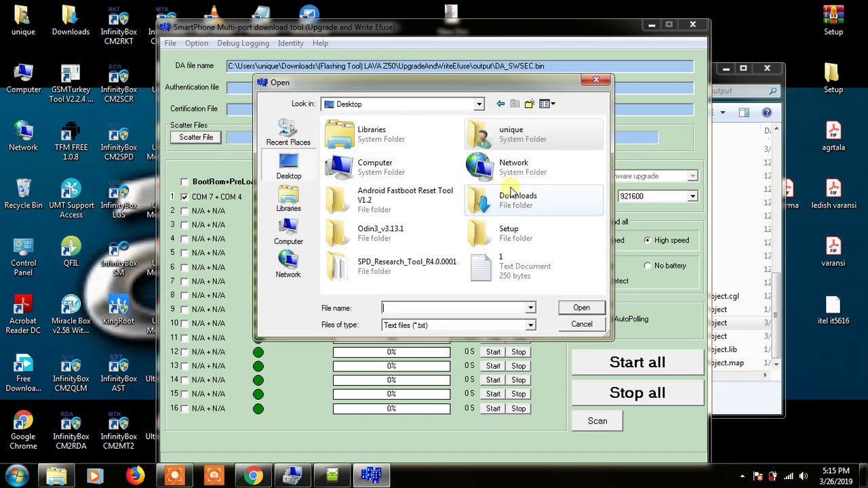868x488 pixels.
Task: Click the Open button in dialog
Action: coord(581,308)
